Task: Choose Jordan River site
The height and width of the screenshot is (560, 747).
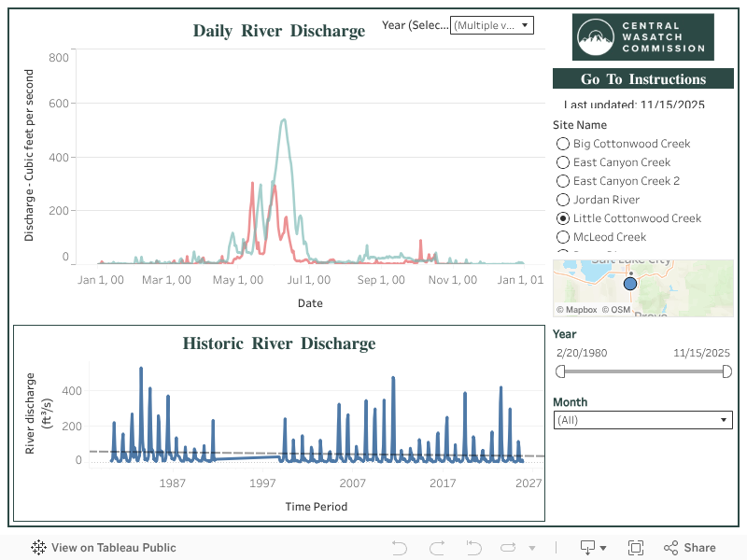Action: pyautogui.click(x=563, y=200)
